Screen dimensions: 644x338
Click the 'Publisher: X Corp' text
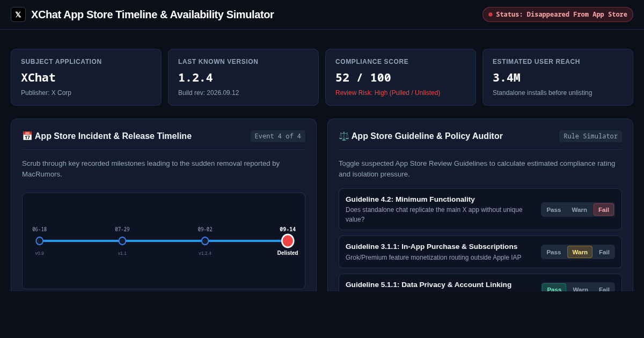pos(46,93)
